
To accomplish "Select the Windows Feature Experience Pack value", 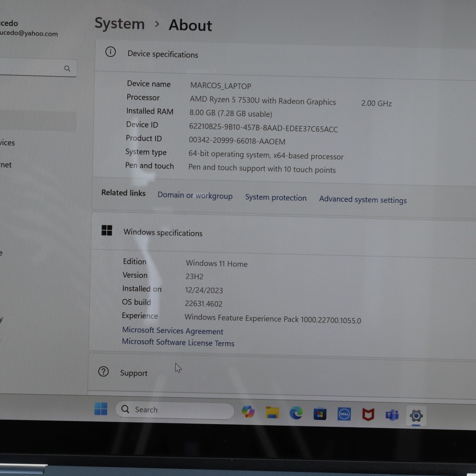I will [x=273, y=319].
